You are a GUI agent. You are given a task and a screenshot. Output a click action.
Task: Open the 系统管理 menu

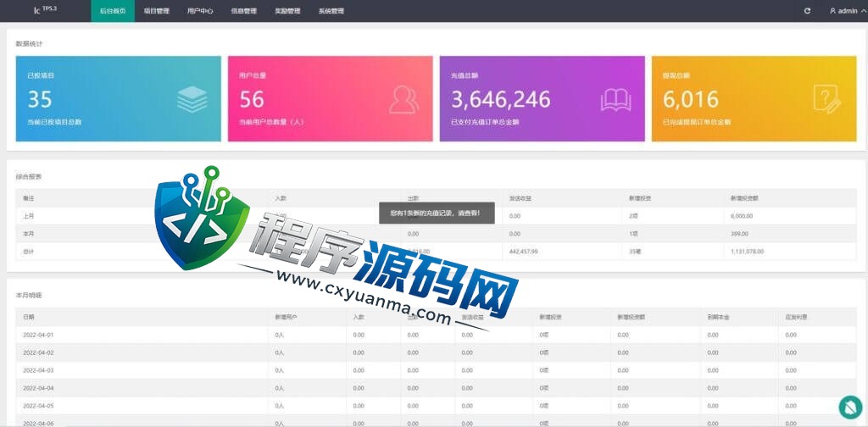pos(331,11)
